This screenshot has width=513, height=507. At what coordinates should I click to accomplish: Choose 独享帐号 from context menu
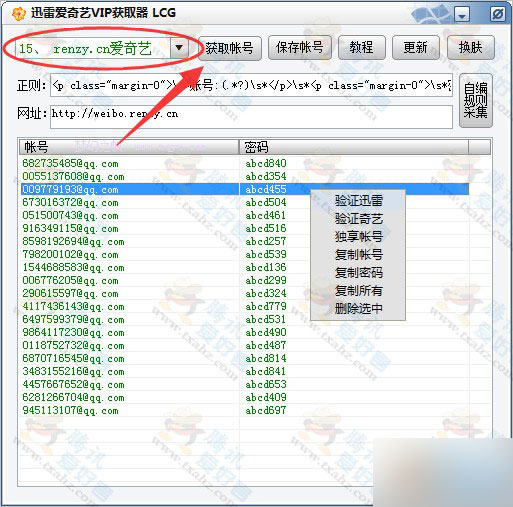coord(358,237)
